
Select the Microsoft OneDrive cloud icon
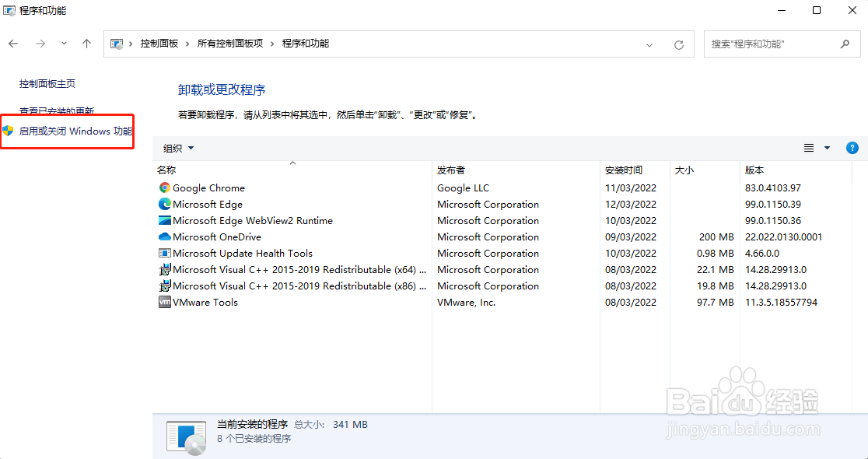[x=164, y=237]
